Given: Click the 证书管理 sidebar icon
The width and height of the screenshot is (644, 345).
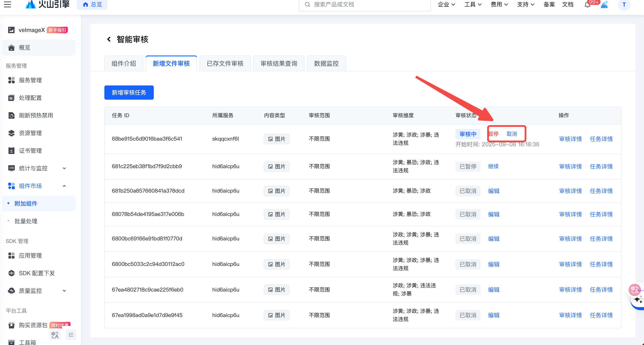Looking at the screenshot, I should point(11,151).
